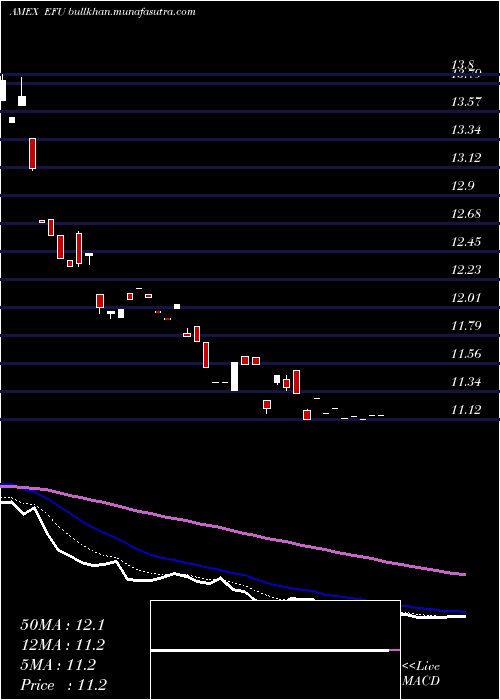Viewport: 500px width, 700px height.
Task: Click the 11.34 price axis label
Action: (467, 382)
